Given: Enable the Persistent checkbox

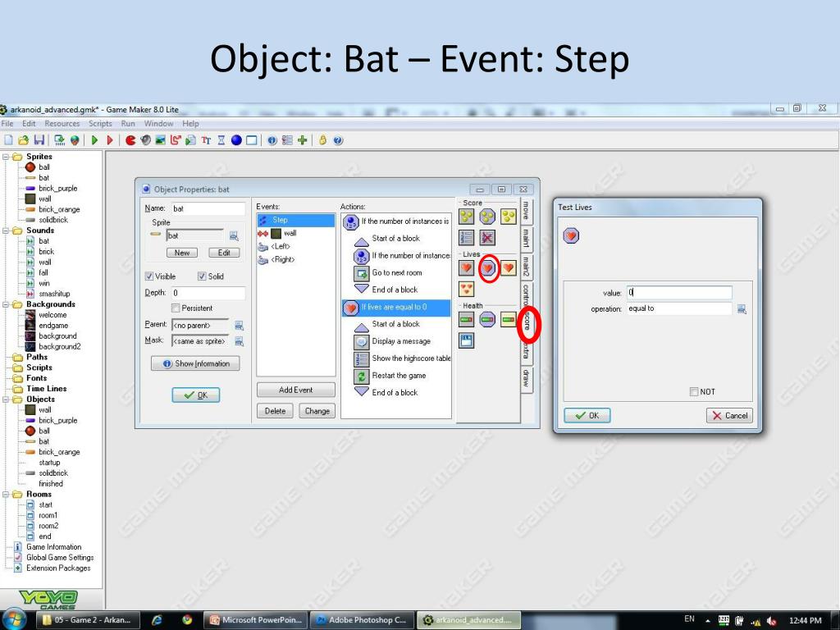Looking at the screenshot, I should [x=176, y=308].
